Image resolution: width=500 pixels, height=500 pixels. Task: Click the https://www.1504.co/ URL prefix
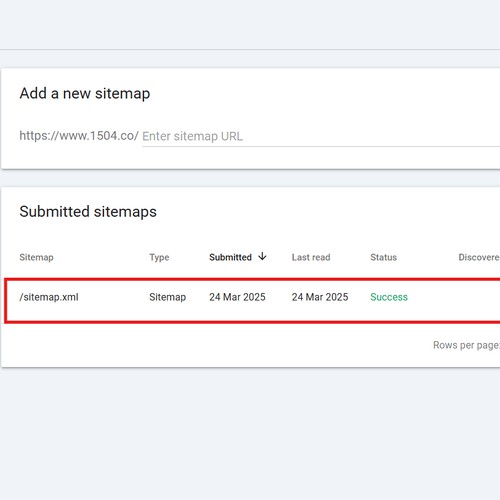point(79,136)
